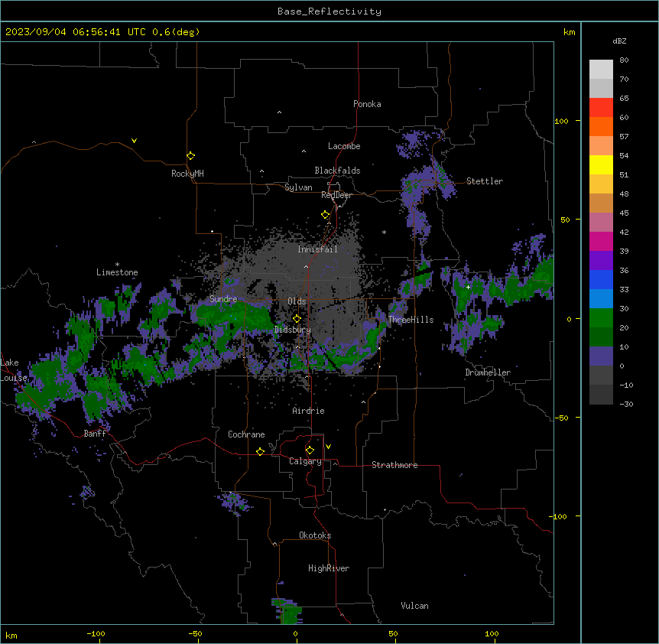The height and width of the screenshot is (644, 659).
Task: Click the dBZ legend heading
Action: [x=619, y=41]
